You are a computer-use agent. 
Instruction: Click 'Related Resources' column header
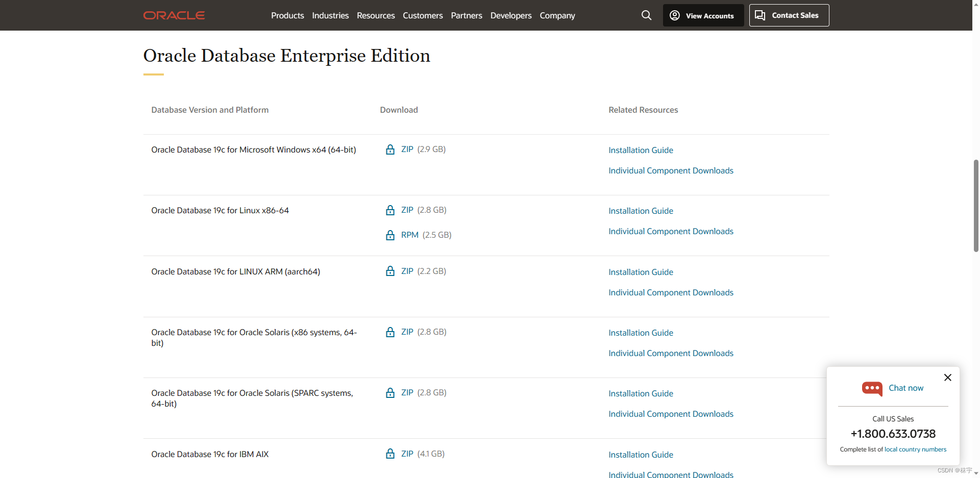pyautogui.click(x=643, y=110)
